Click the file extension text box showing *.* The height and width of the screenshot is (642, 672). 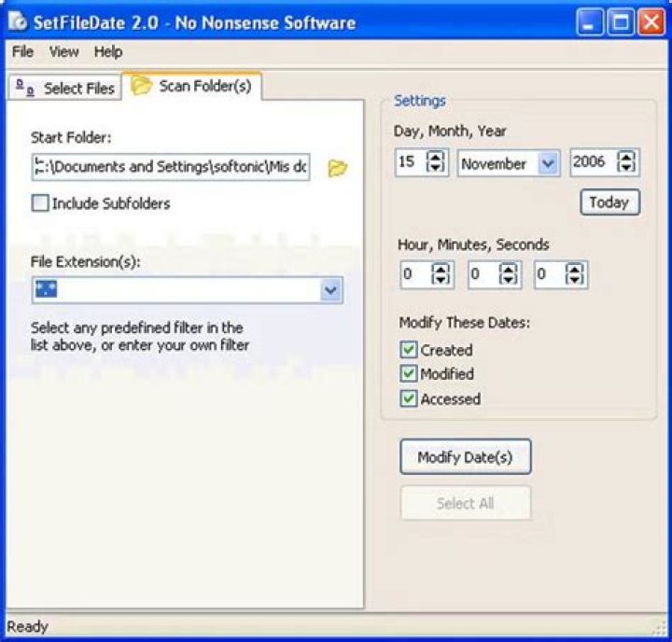pyautogui.click(x=175, y=290)
